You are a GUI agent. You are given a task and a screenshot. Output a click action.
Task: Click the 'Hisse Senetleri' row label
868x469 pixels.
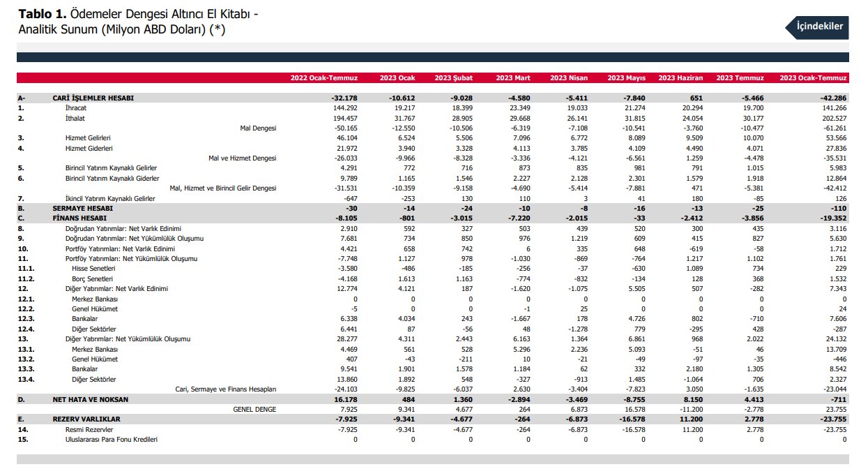point(93,269)
